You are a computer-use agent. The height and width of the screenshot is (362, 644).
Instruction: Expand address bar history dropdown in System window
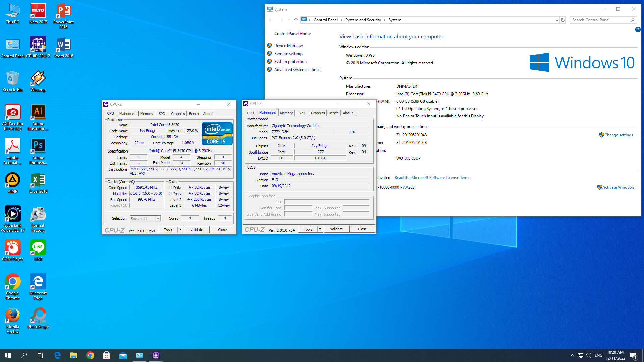pos(557,20)
